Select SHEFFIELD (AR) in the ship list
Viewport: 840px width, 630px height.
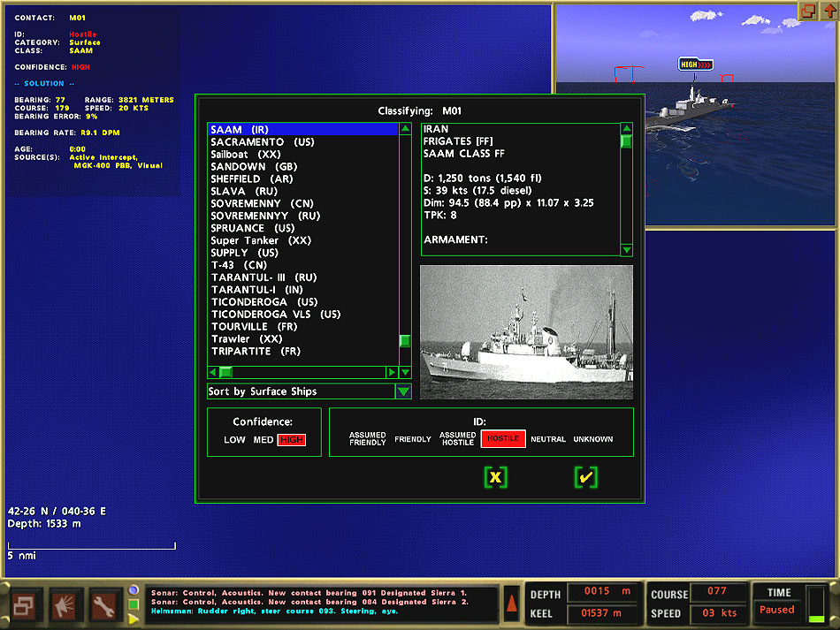point(302,178)
